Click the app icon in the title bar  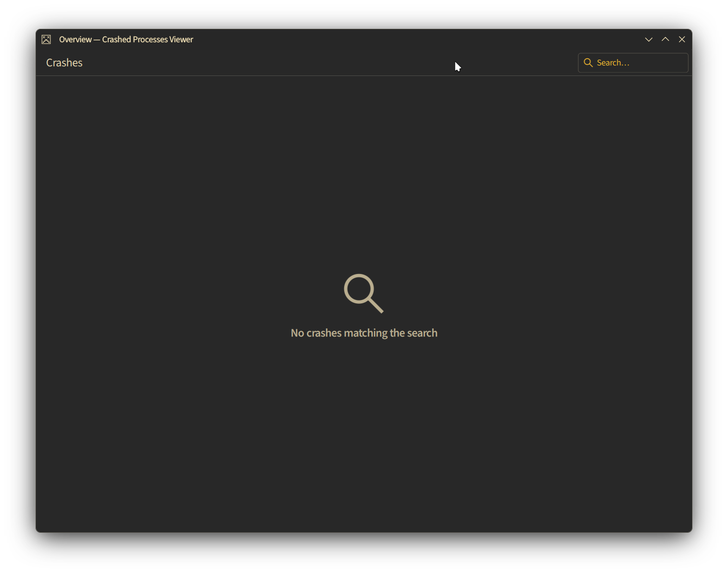tap(46, 39)
